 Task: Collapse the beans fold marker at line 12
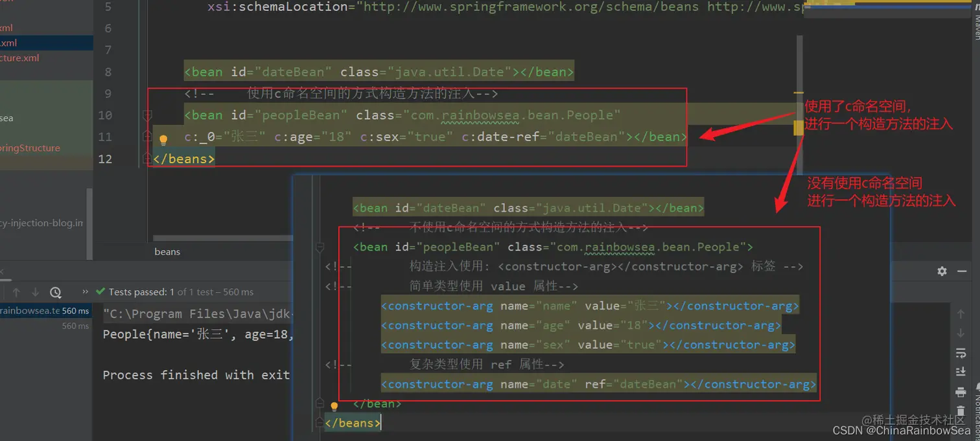(147, 159)
